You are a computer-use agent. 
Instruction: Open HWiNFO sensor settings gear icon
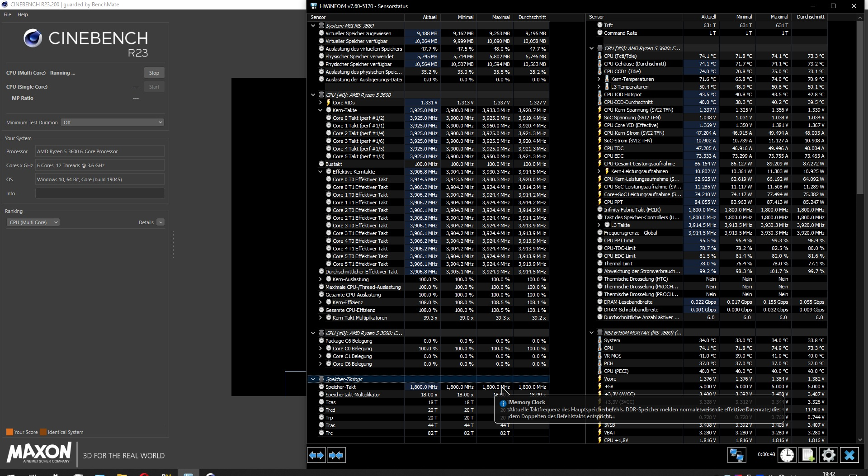828,455
